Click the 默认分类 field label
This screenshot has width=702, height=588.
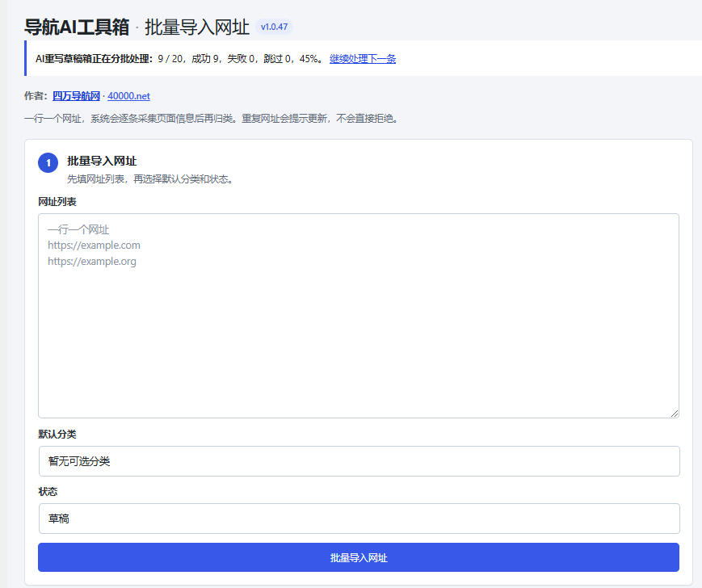(57, 434)
